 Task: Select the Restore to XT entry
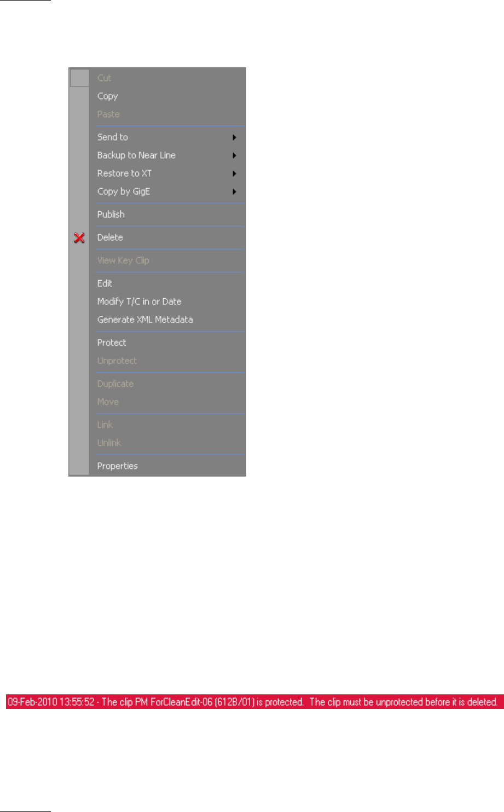tap(124, 173)
